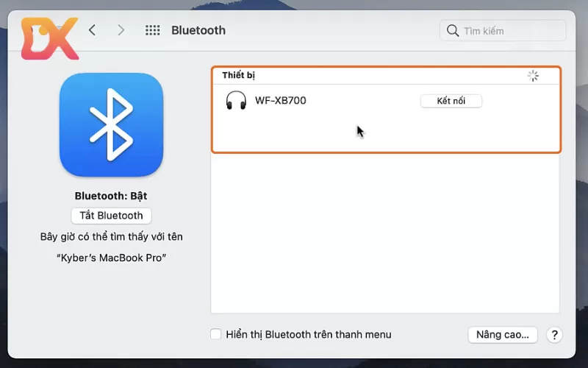The image size is (588, 368).
Task: Select the WF-XB700 device name
Action: 281,100
